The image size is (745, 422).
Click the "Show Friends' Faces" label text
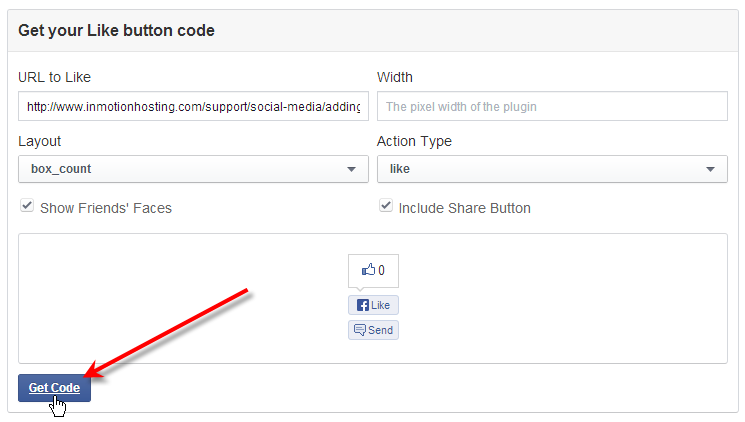click(105, 208)
